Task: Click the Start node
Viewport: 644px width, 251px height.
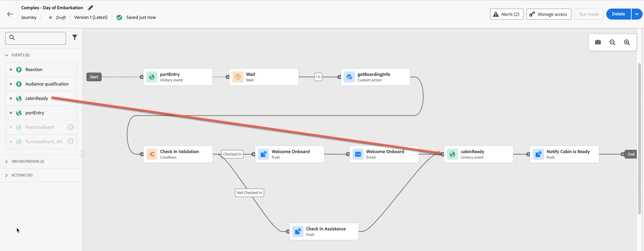Action: click(94, 77)
